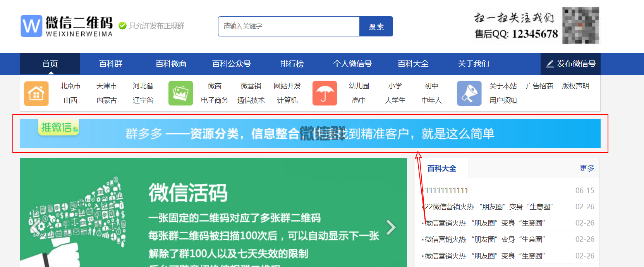Click the orange house category icon
644x267 pixels.
coord(36,93)
